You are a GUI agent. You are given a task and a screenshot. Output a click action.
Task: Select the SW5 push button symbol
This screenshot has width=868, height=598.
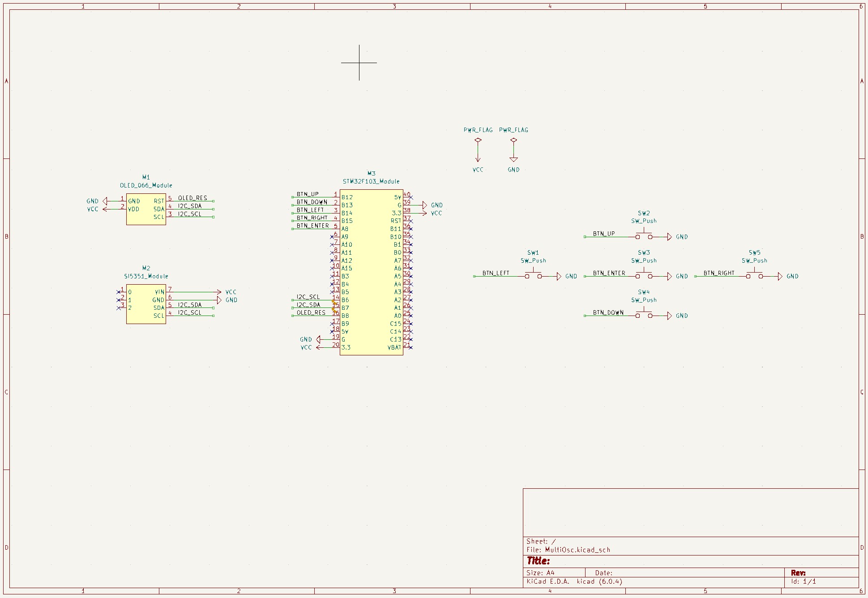[754, 275]
